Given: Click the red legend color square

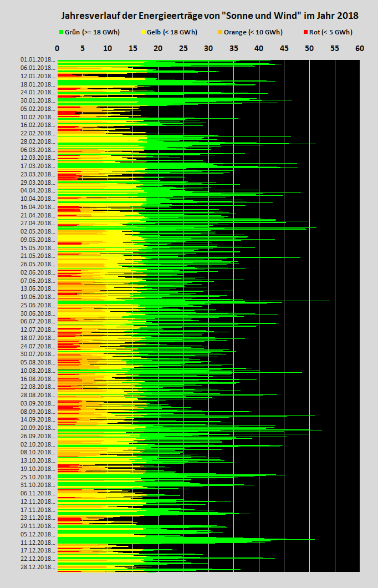Looking at the screenshot, I should pyautogui.click(x=306, y=32).
